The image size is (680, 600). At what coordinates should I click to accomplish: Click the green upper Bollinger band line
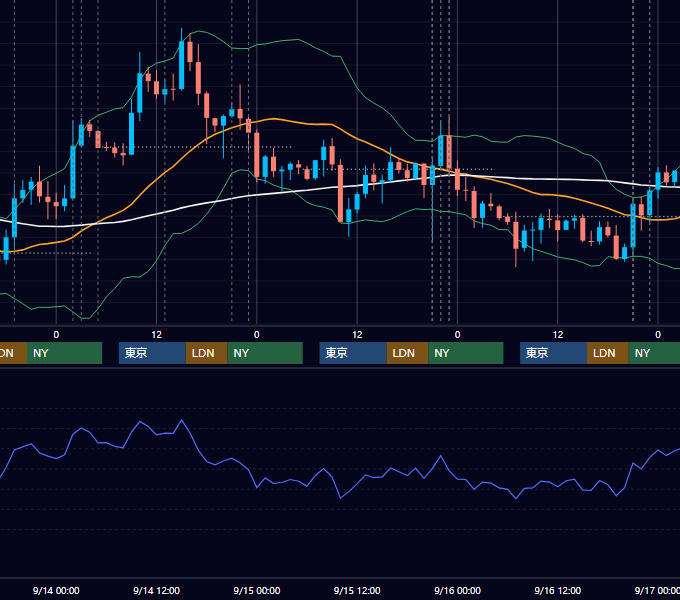tap(299, 39)
